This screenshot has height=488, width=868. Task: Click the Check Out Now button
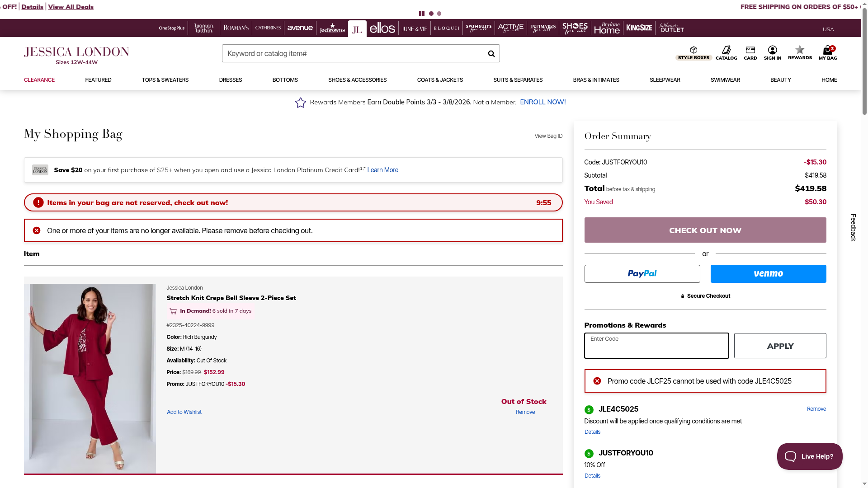pos(705,230)
